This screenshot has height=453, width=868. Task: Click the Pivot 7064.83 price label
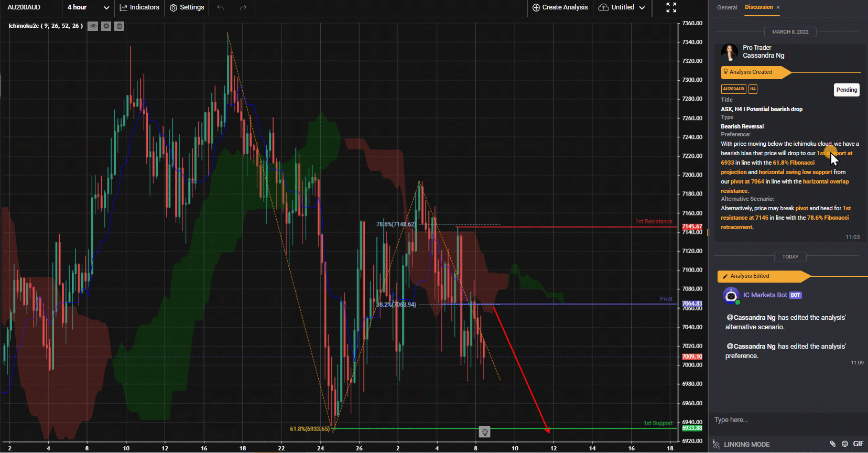coord(692,304)
